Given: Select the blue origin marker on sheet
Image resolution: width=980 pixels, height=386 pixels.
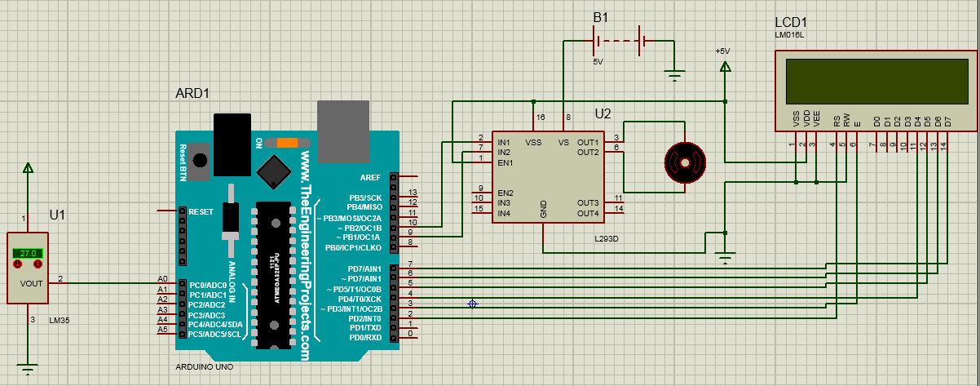Looking at the screenshot, I should click(472, 304).
